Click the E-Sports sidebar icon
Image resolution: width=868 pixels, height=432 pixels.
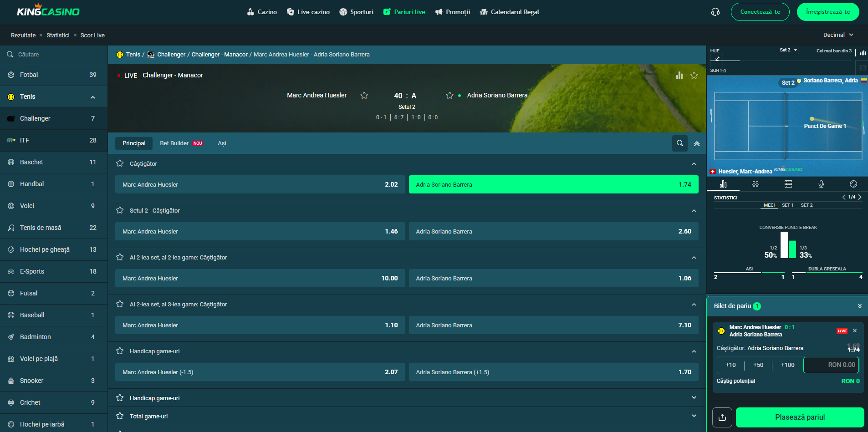pos(11,271)
